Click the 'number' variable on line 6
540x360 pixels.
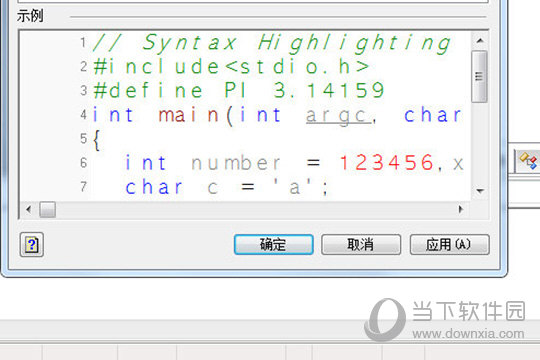(x=236, y=163)
